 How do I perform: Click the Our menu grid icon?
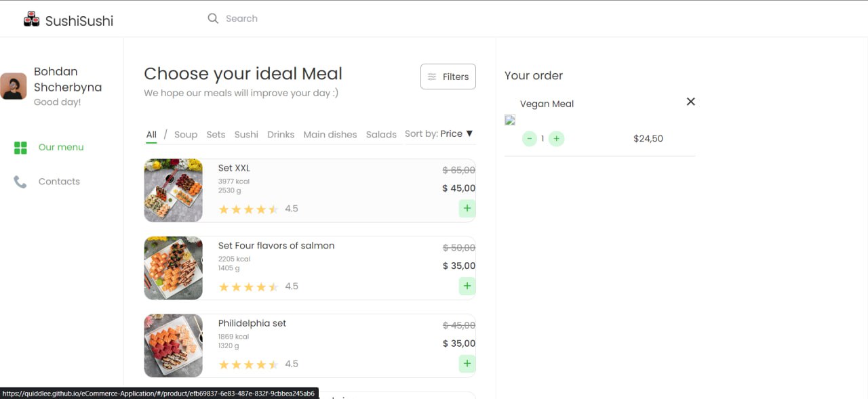click(x=20, y=148)
